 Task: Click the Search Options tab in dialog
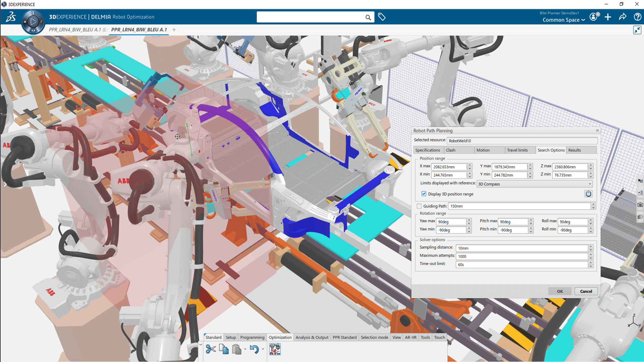tap(550, 150)
